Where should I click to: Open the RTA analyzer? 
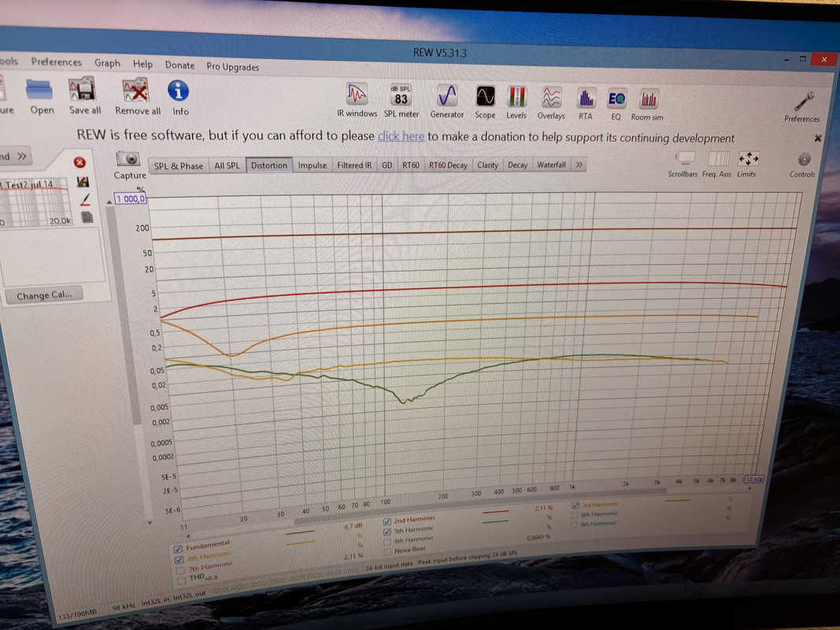pos(586,103)
